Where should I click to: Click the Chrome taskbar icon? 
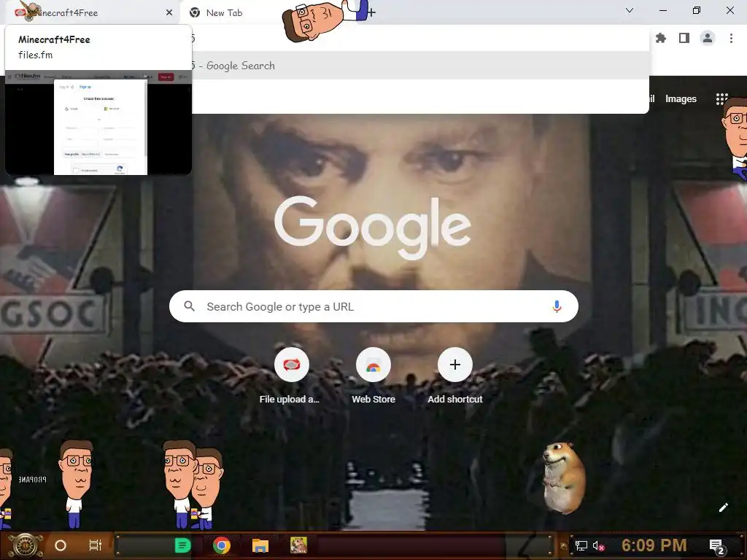click(222, 545)
